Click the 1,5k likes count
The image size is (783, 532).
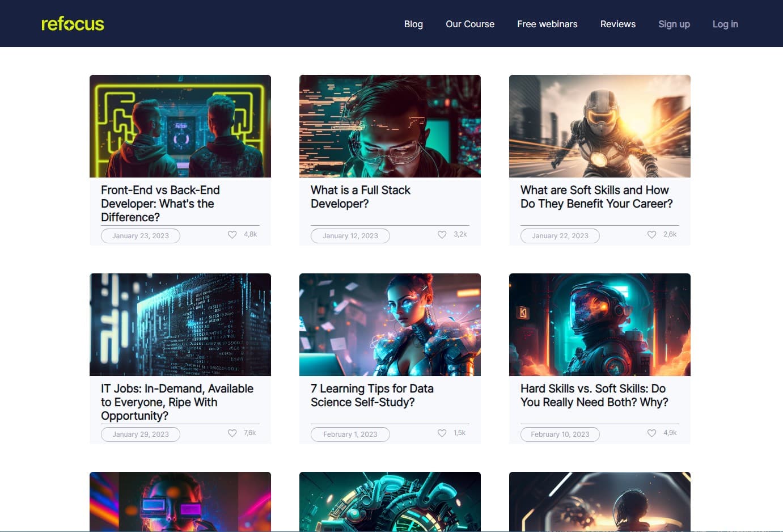(x=460, y=433)
